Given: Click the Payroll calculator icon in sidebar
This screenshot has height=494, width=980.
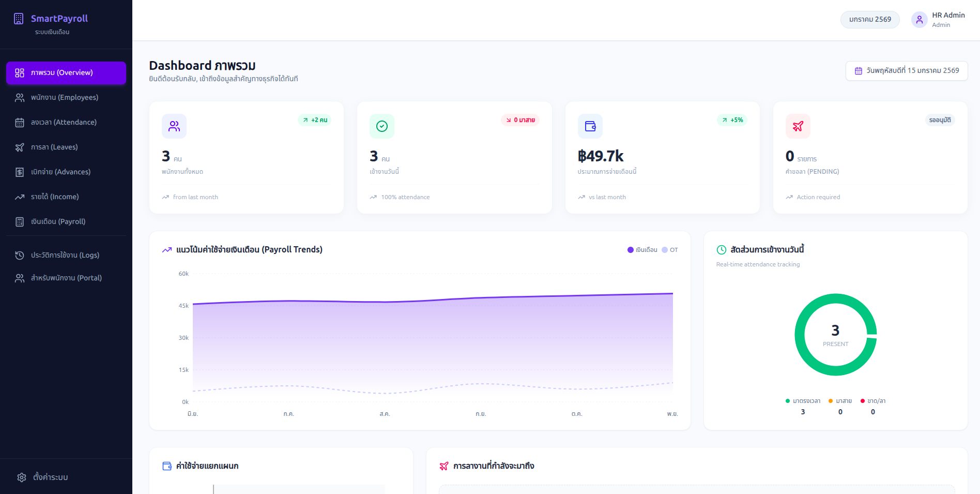Looking at the screenshot, I should (x=20, y=222).
